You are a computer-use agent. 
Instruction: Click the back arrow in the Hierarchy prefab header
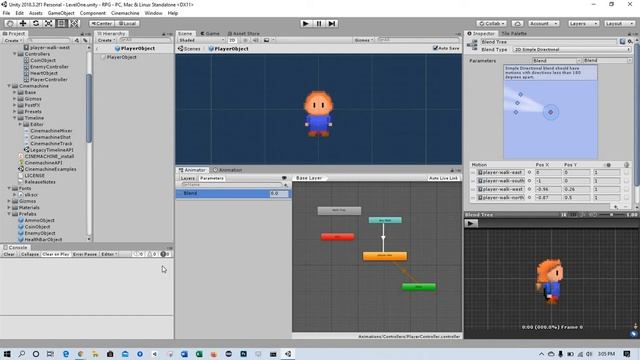(97, 48)
